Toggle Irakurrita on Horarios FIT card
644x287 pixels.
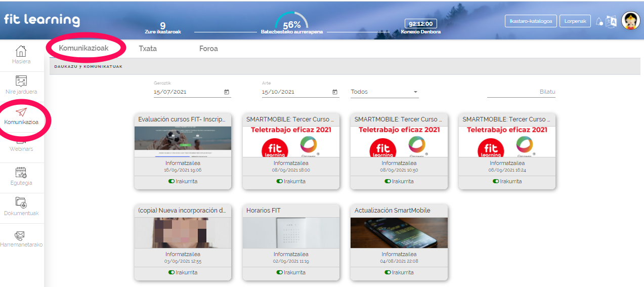click(280, 272)
